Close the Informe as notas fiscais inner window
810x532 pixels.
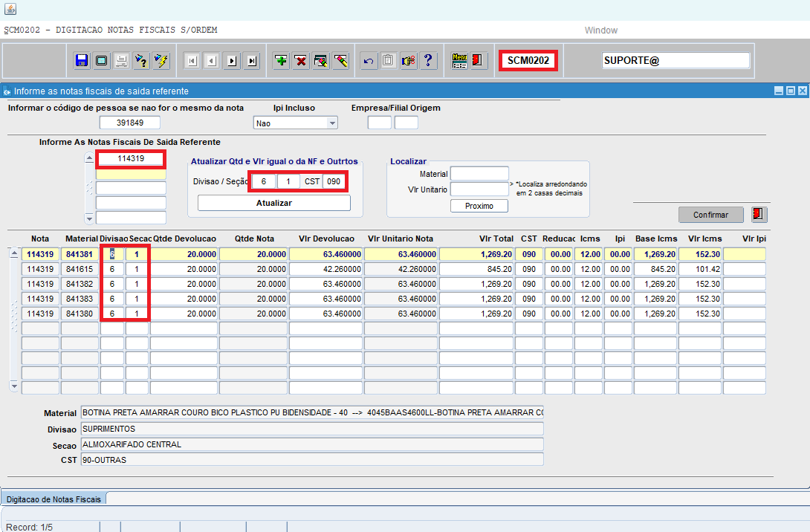point(803,91)
